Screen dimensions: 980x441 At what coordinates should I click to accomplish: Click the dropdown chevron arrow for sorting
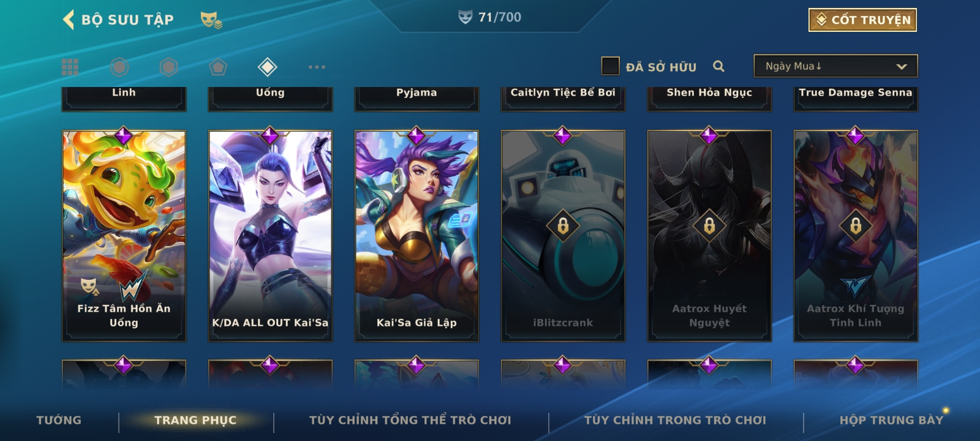point(902,66)
